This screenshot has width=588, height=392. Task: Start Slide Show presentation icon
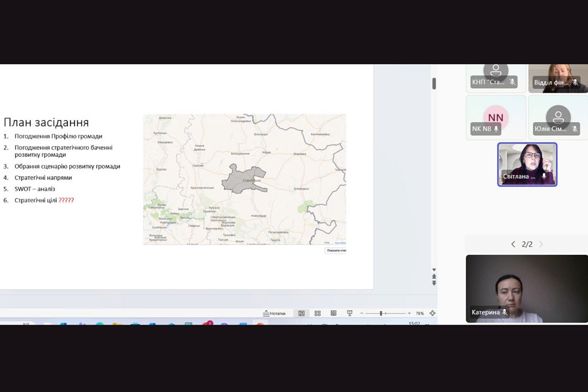(350, 313)
